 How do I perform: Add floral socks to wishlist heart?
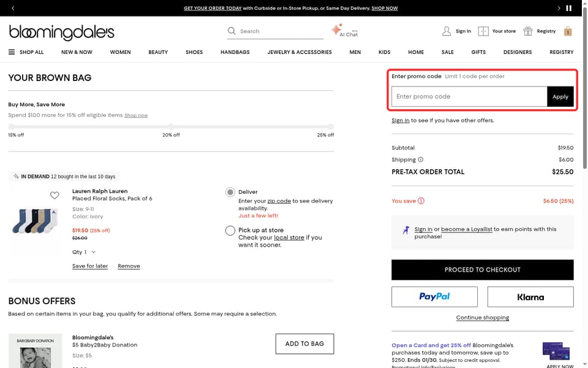[x=55, y=195]
